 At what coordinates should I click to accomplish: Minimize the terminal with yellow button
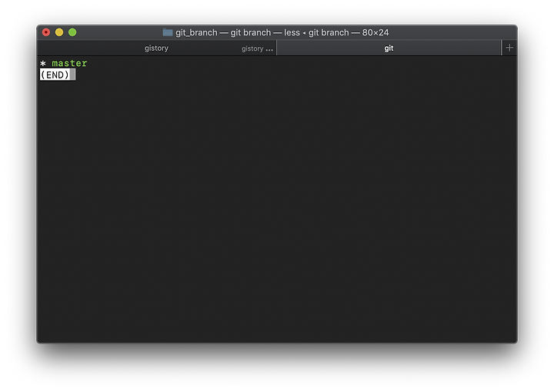(59, 32)
